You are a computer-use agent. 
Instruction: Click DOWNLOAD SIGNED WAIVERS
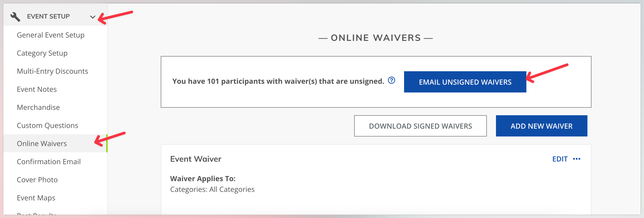click(x=420, y=126)
